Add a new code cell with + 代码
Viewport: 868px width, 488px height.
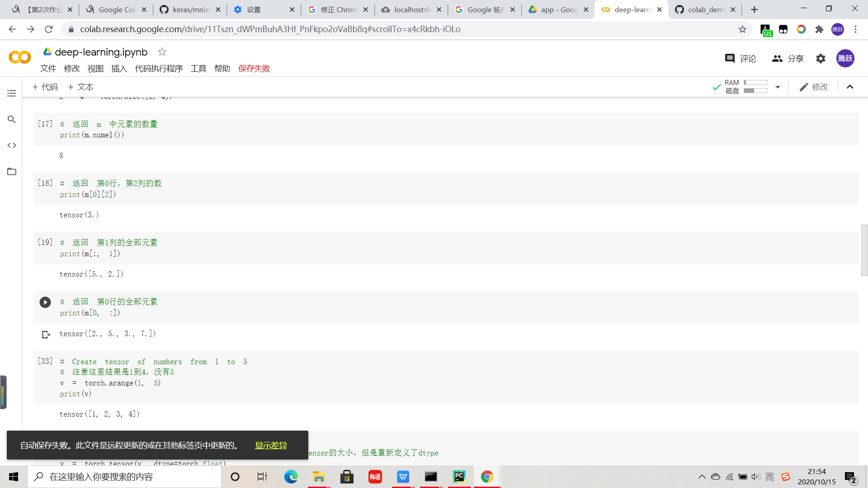(x=45, y=87)
